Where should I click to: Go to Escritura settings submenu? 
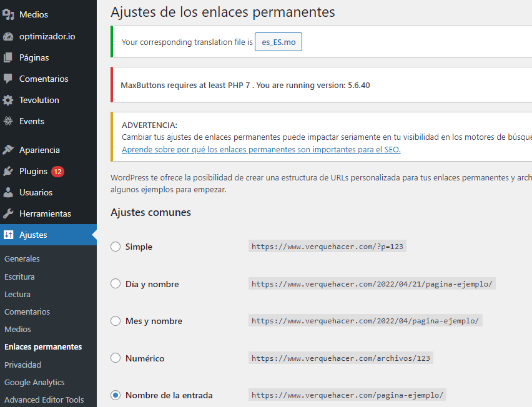coord(19,277)
